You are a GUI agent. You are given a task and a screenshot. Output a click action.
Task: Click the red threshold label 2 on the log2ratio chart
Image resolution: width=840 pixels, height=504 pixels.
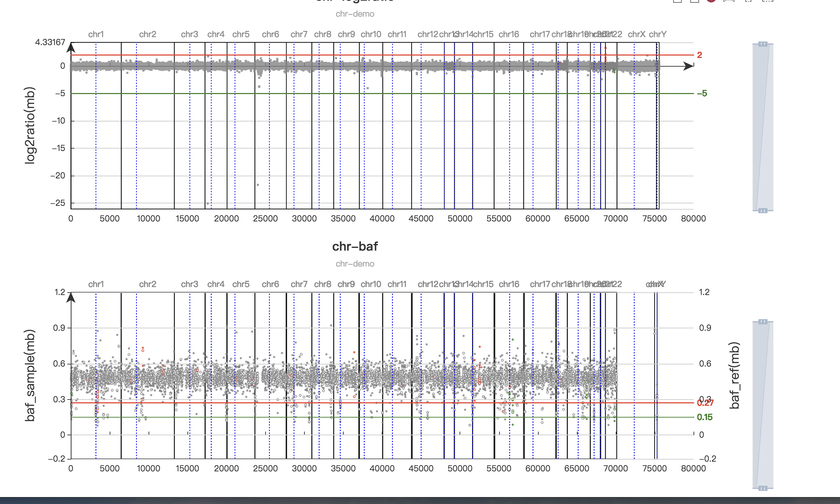pos(699,55)
